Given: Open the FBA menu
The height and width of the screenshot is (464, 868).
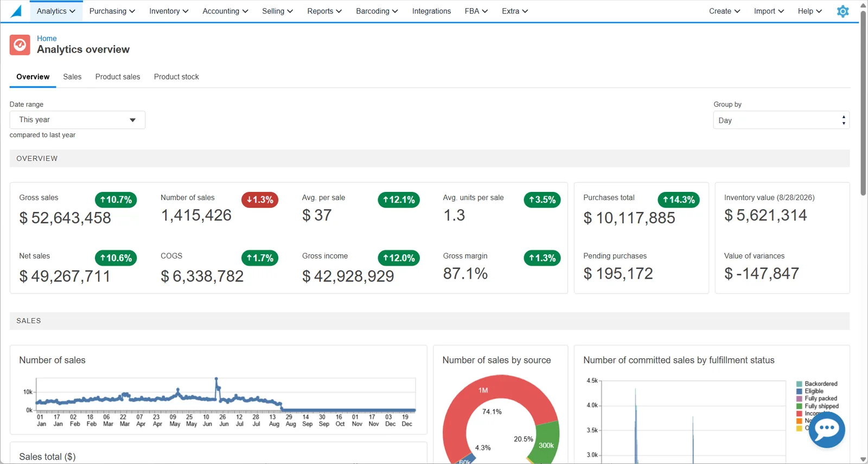Looking at the screenshot, I should pos(476,11).
